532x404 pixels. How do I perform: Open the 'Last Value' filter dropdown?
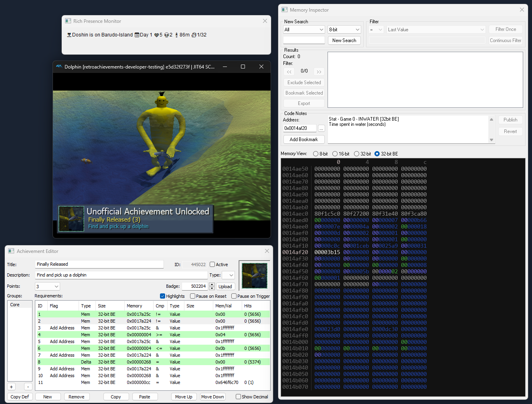(x=436, y=30)
